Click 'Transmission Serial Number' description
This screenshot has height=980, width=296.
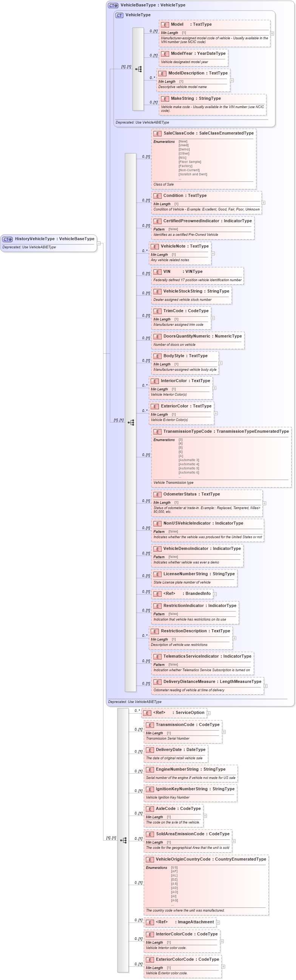tap(168, 738)
